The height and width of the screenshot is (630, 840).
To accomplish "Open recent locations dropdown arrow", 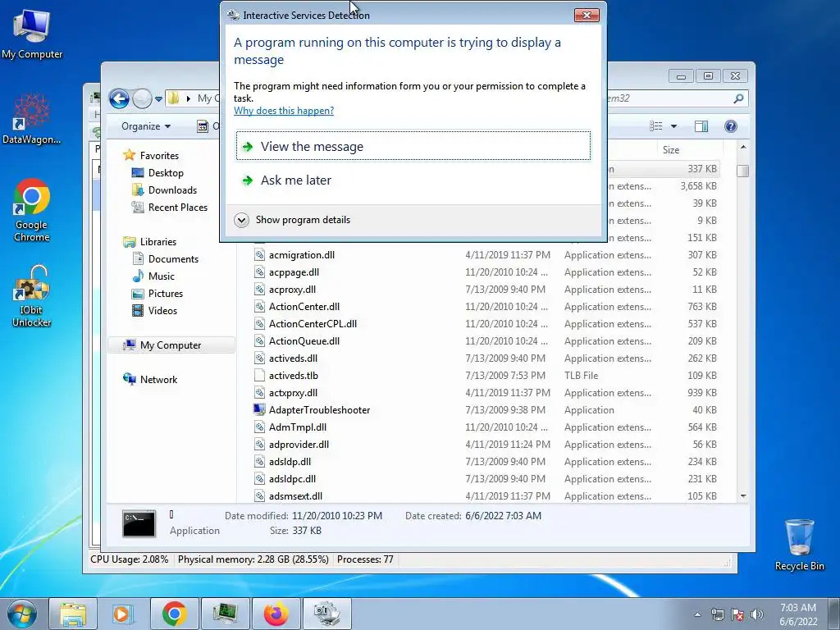I will pos(158,99).
